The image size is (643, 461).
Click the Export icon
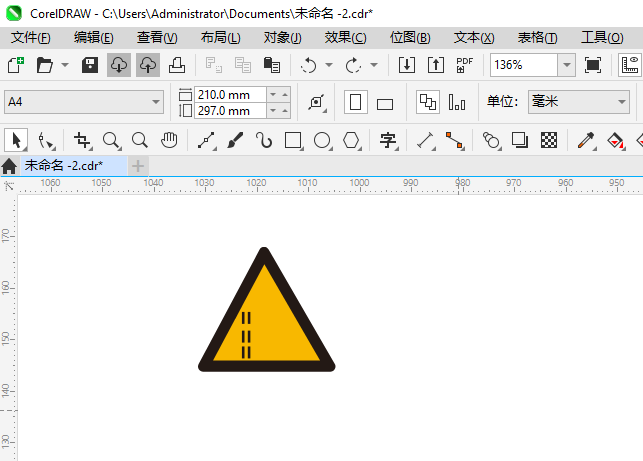click(436, 65)
